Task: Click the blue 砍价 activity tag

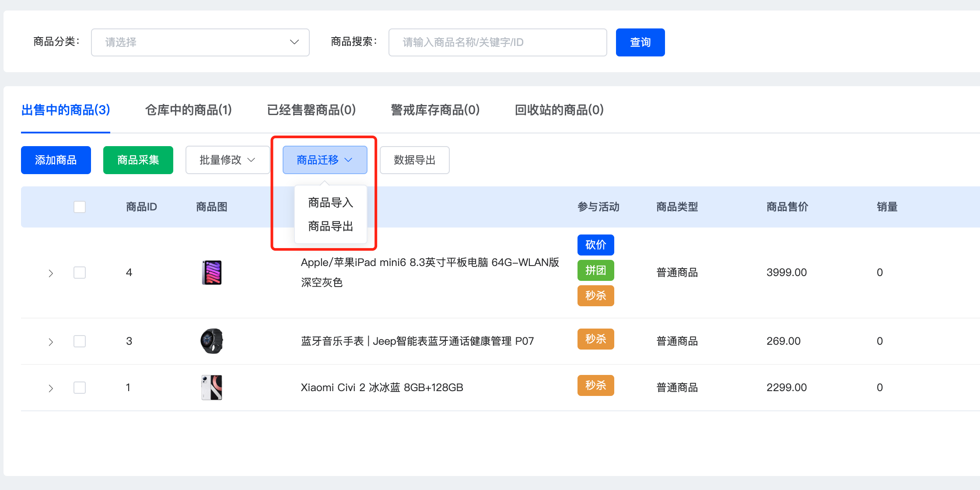Action: point(595,245)
